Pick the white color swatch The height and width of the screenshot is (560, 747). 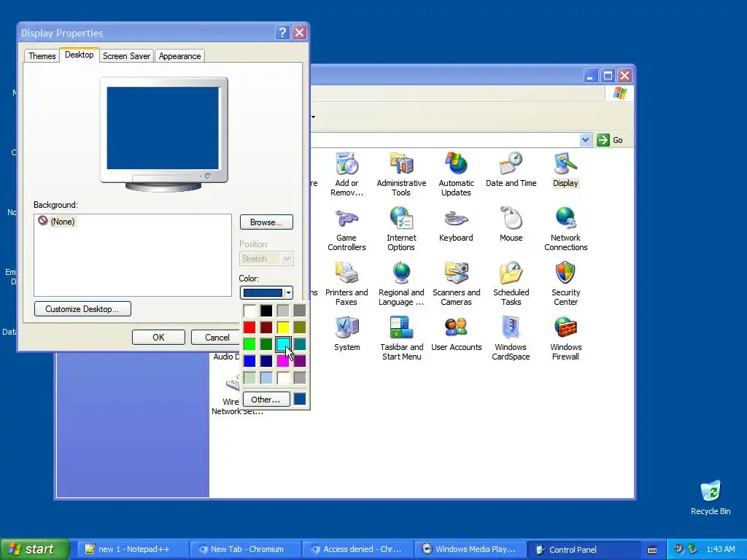249,311
